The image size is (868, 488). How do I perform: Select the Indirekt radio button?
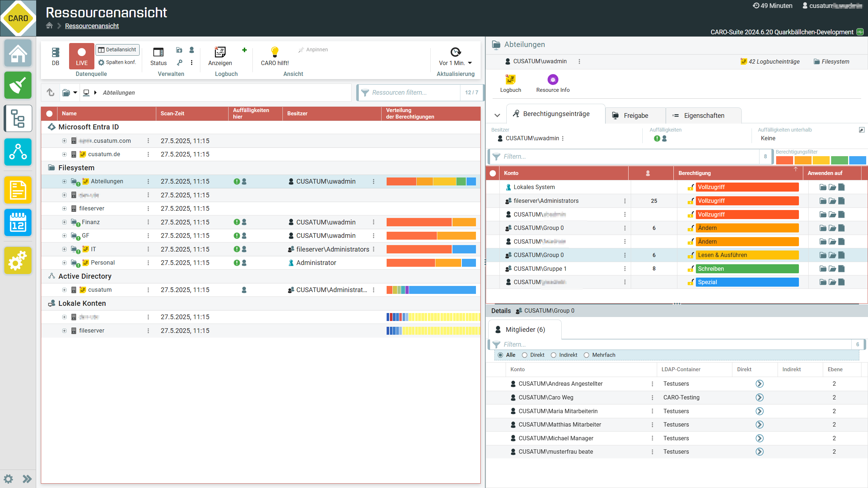pyautogui.click(x=553, y=355)
